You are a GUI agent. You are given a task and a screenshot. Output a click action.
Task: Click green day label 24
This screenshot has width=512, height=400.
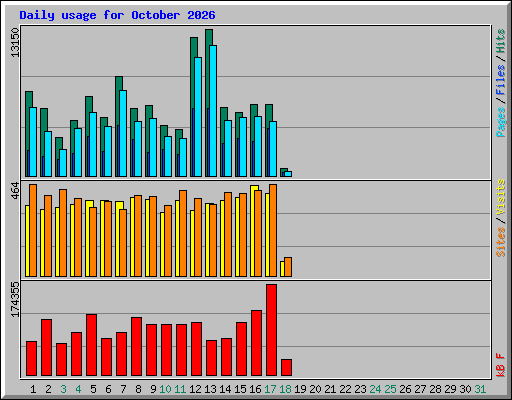[x=375, y=389]
